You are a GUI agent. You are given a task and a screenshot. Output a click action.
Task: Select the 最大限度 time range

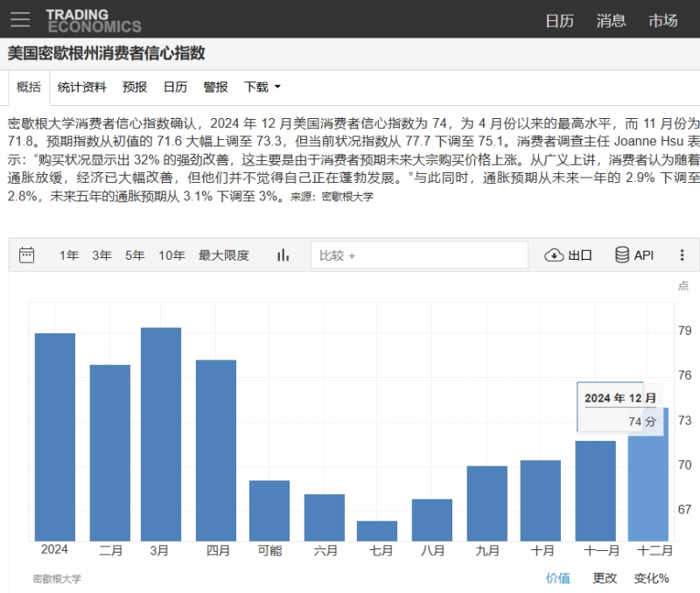(223, 255)
